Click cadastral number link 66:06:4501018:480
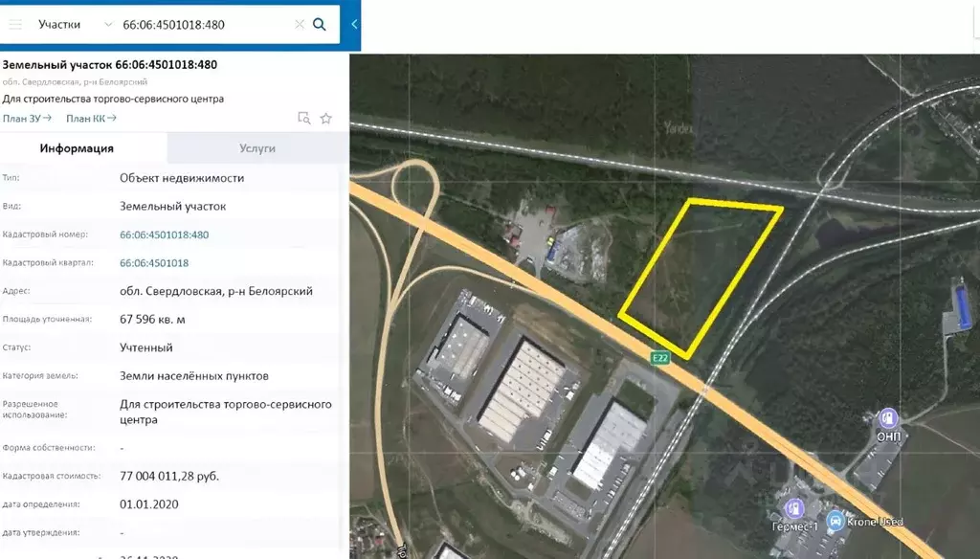This screenshot has width=980, height=559. 164,235
